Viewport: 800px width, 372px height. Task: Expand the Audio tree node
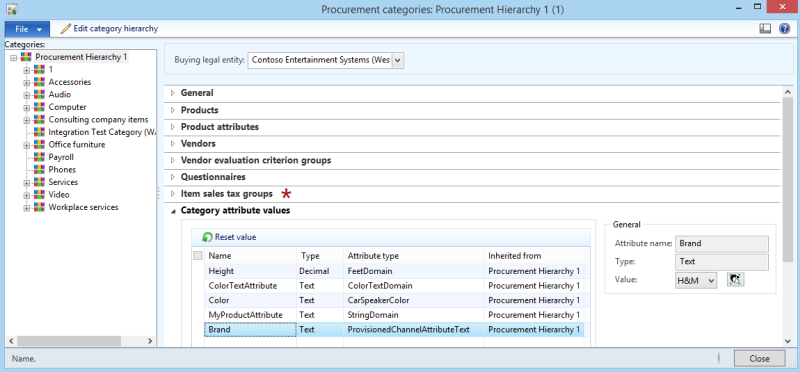(x=27, y=95)
